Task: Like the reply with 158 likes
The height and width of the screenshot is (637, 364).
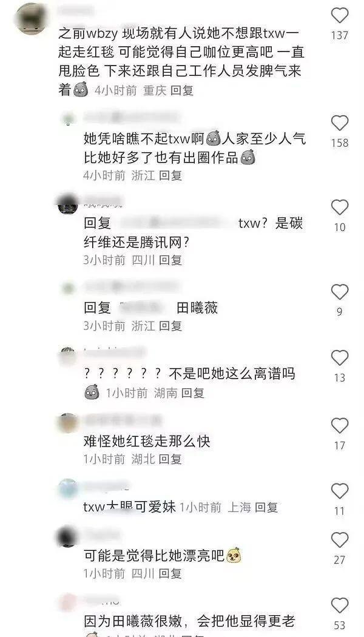Action: coord(340,123)
